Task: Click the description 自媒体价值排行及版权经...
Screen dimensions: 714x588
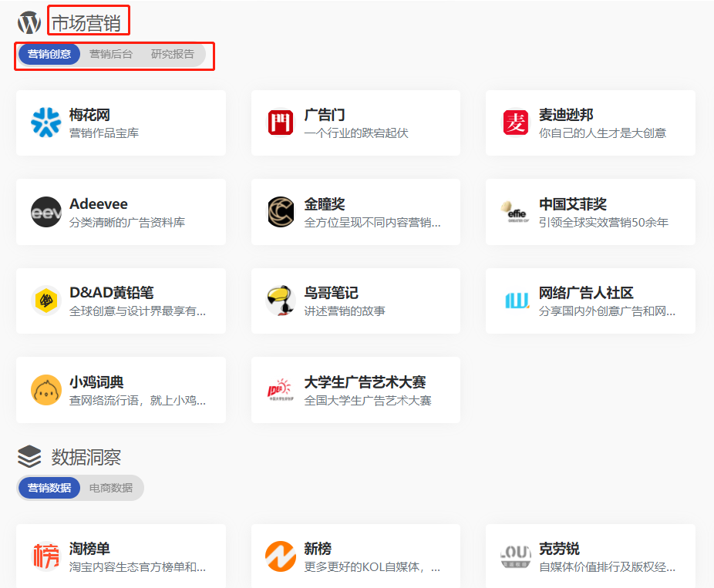Action: point(607,566)
